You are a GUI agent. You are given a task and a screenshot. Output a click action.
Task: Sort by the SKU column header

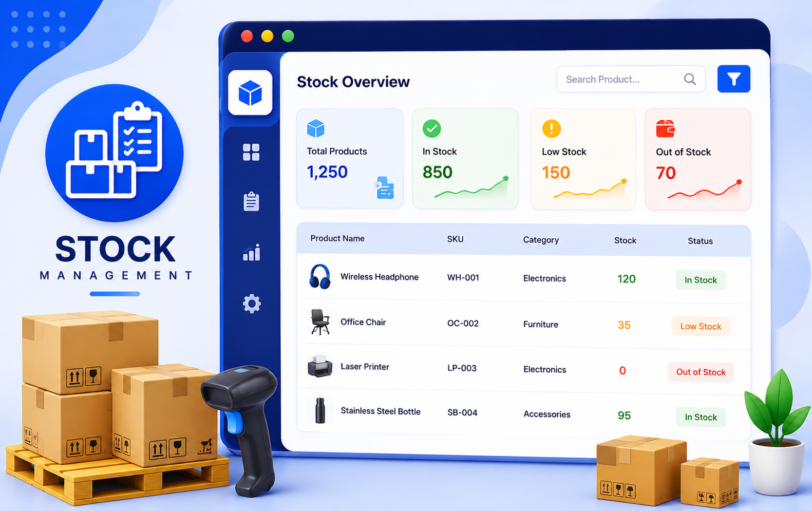[455, 239]
